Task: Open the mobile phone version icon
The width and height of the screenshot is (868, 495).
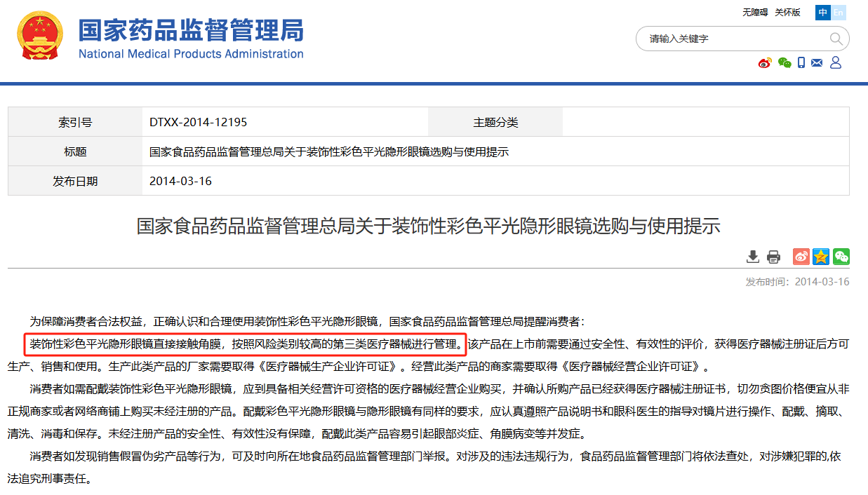Action: 801,63
